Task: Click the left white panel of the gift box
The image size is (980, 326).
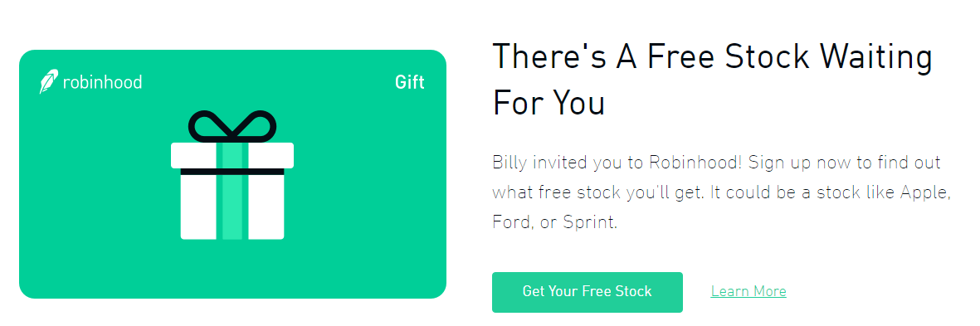Action: pos(199,207)
